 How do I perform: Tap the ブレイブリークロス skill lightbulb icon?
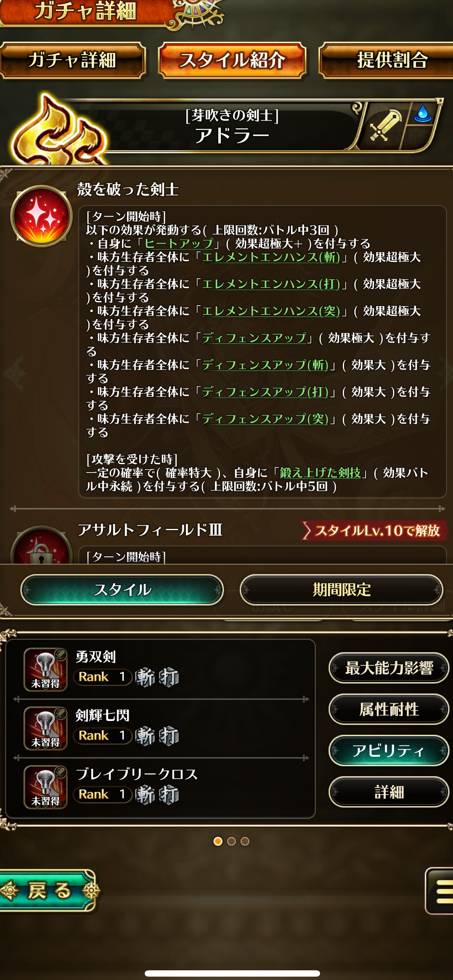(45, 787)
